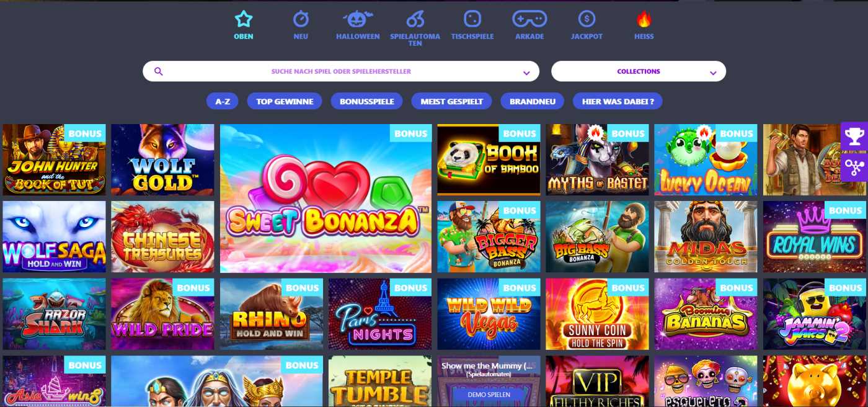Viewport: 868px width, 407px height.
Task: Select the Top Gewinne filter
Action: [x=285, y=101]
